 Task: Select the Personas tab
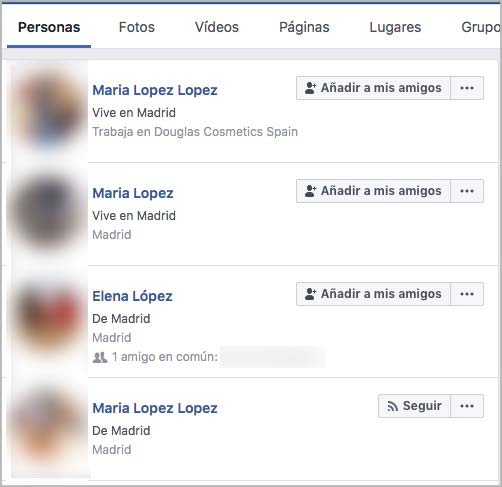pos(49,27)
